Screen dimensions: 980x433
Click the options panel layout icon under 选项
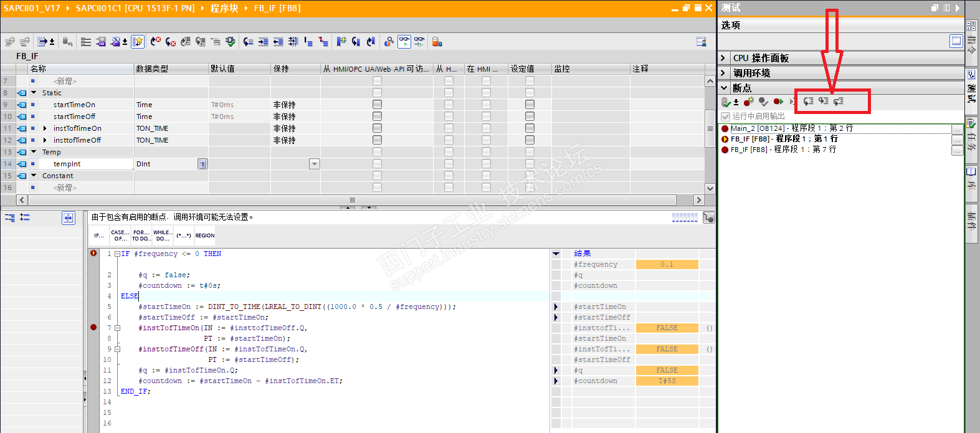(x=956, y=41)
